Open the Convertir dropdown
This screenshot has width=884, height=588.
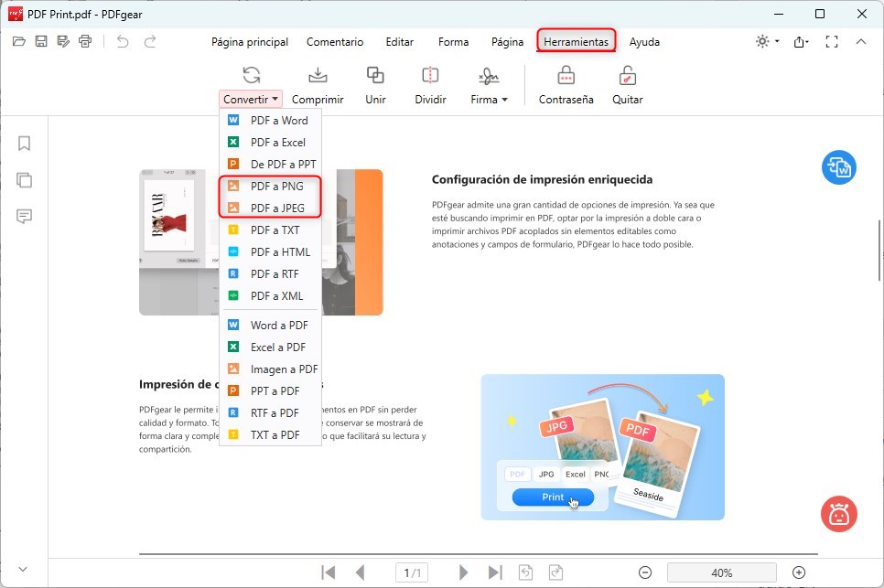(251, 99)
